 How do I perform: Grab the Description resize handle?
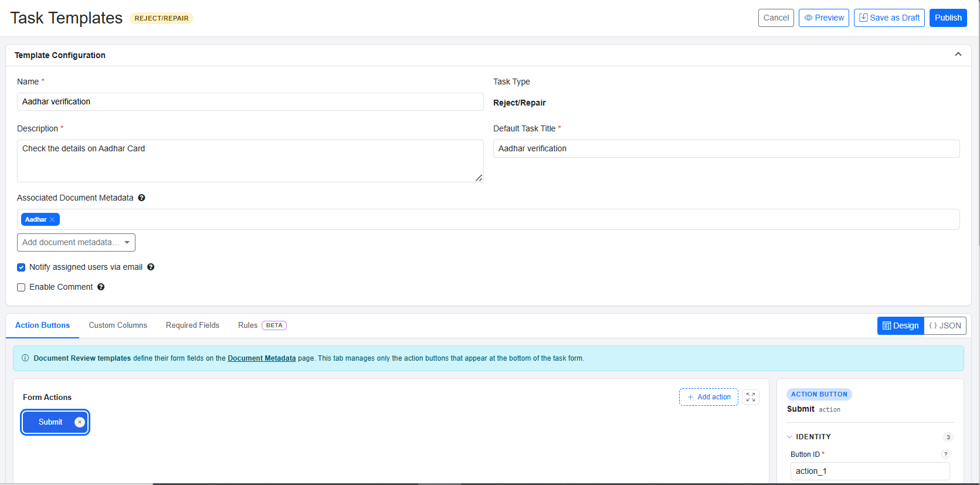coord(479,178)
